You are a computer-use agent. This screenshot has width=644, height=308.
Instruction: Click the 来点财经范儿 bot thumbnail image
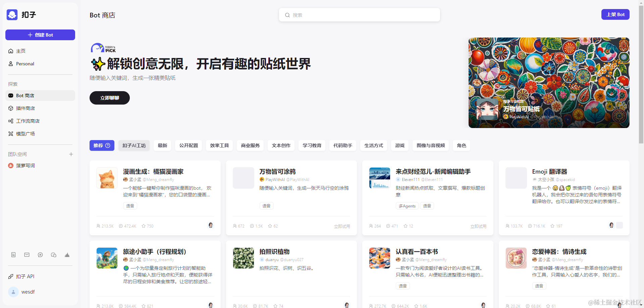[380, 178]
